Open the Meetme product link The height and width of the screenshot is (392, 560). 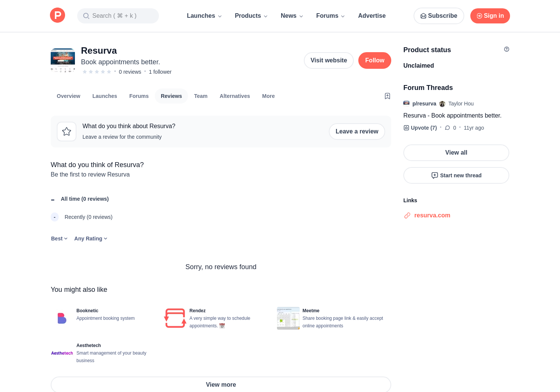311,311
